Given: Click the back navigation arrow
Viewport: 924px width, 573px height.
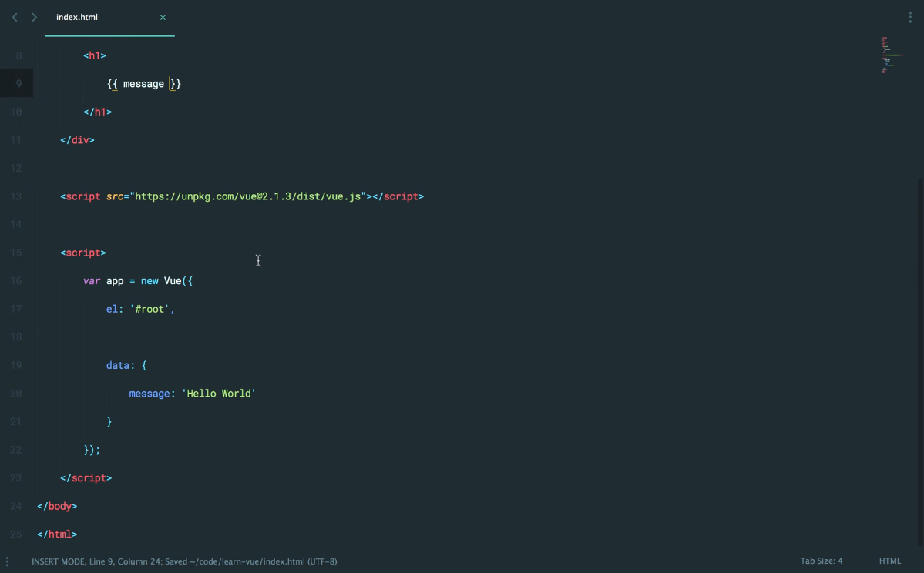Looking at the screenshot, I should coord(15,17).
